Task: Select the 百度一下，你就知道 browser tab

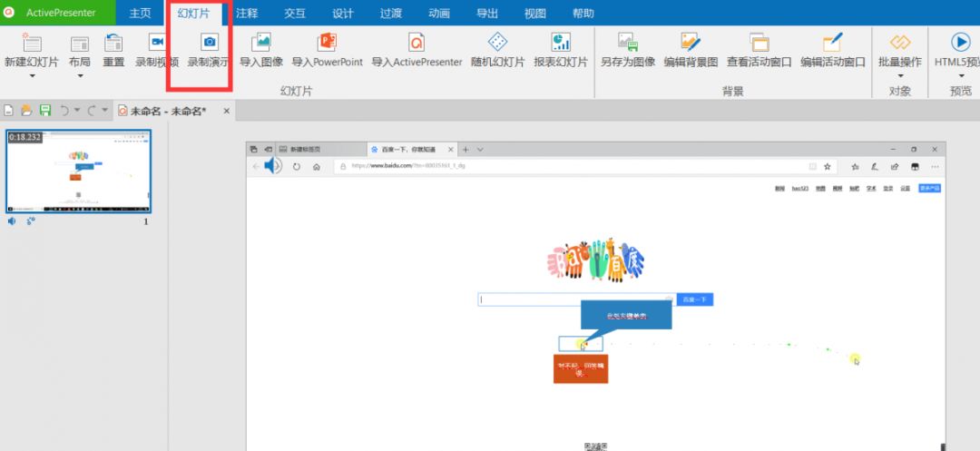Action: (411, 150)
